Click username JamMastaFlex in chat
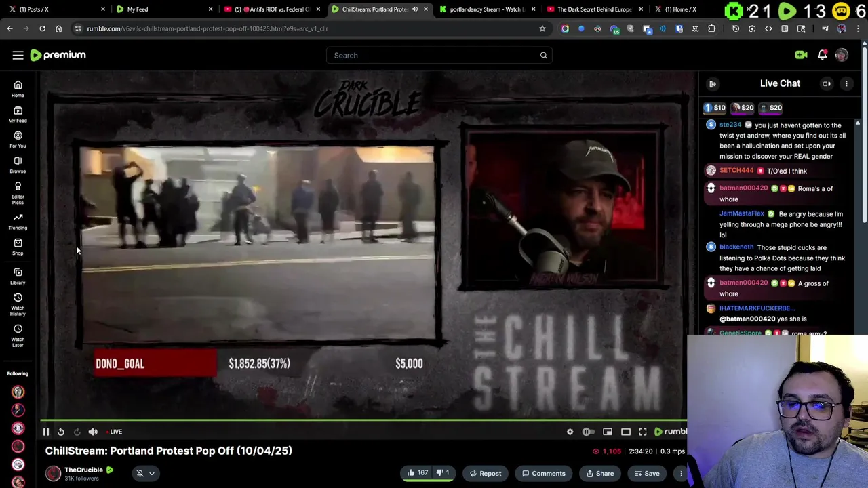 (742, 214)
